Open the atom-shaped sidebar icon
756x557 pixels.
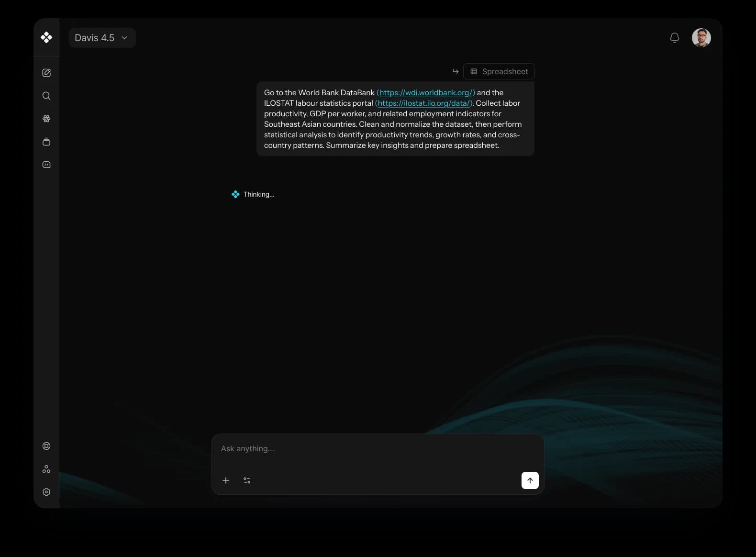pyautogui.click(x=46, y=119)
